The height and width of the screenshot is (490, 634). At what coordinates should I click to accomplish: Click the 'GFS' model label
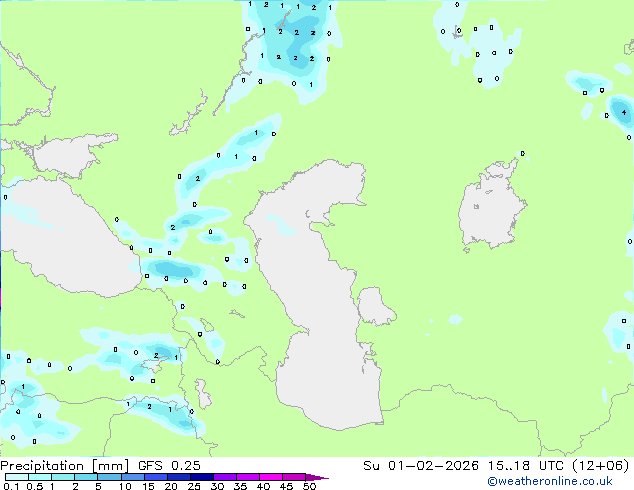150,466
